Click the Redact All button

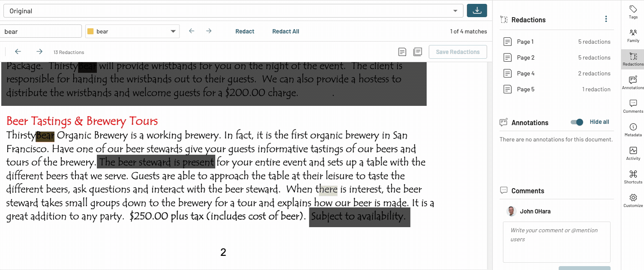[285, 31]
